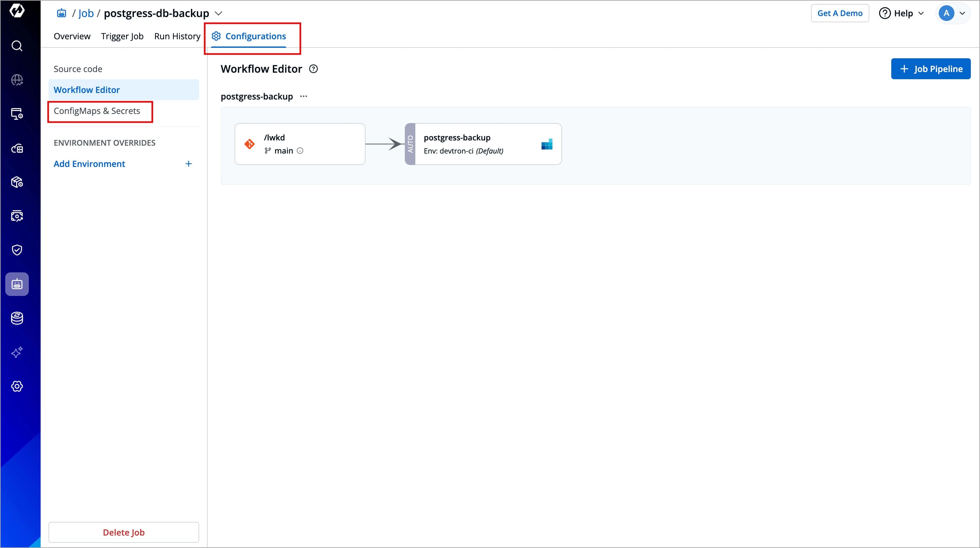Expand the postgress-db-backup job name dropdown
The height and width of the screenshot is (548, 980).
(218, 13)
